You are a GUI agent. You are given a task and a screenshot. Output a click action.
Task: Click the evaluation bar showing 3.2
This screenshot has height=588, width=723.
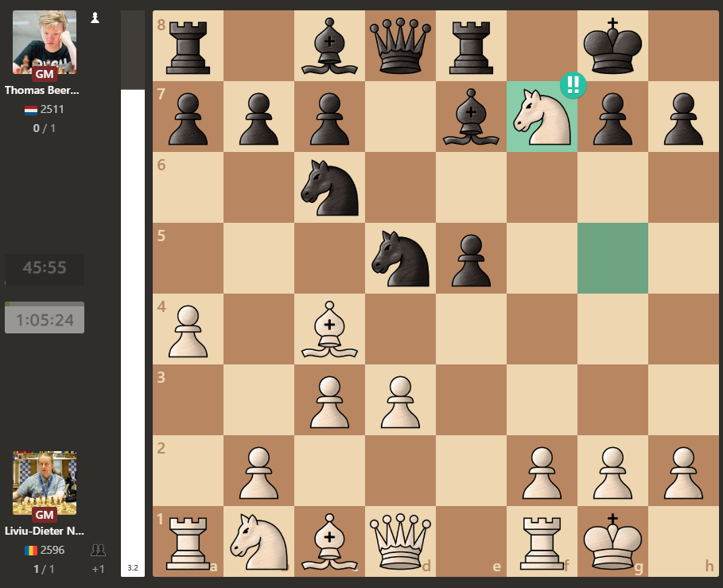click(132, 318)
